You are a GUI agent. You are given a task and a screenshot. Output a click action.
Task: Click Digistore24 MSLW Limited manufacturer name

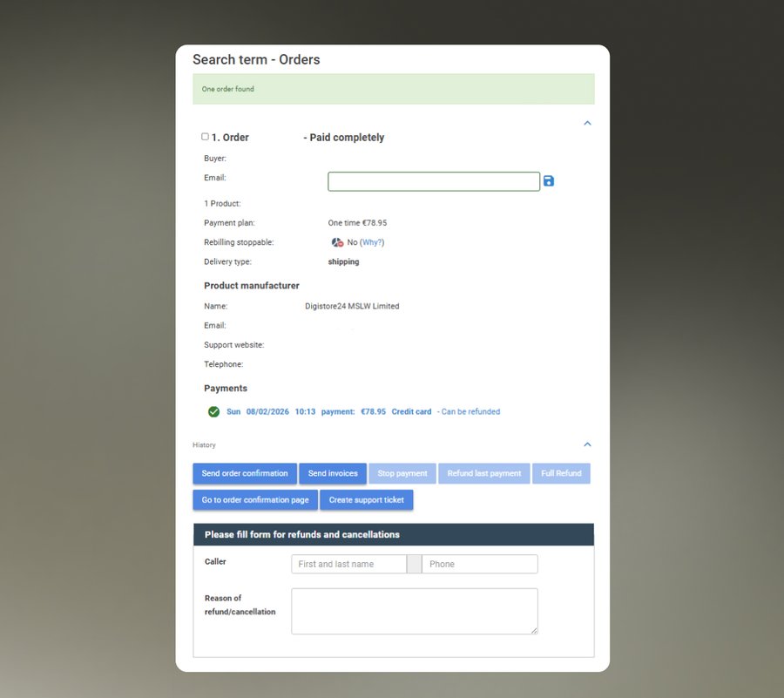point(352,306)
